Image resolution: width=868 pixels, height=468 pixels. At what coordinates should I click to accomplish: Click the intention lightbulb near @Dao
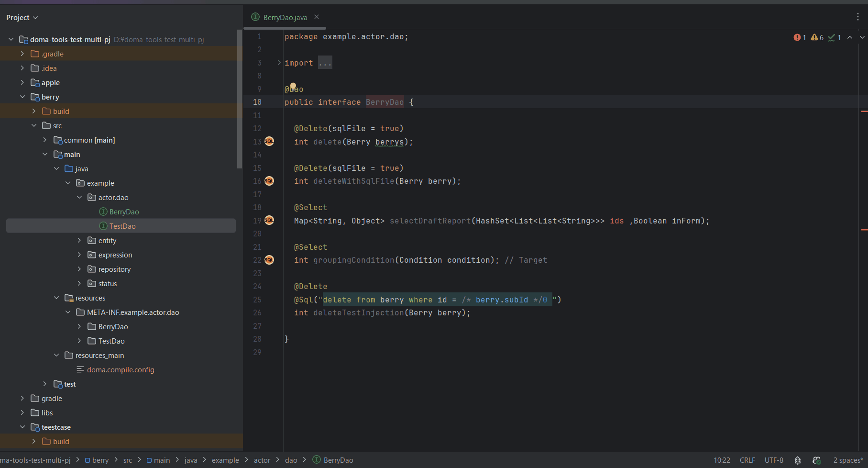(293, 87)
